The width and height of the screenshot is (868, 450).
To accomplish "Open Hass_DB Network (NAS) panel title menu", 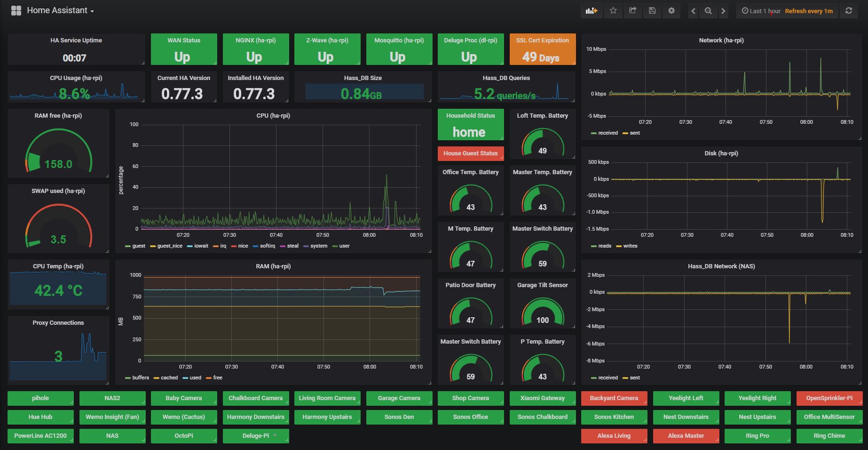I will [721, 266].
